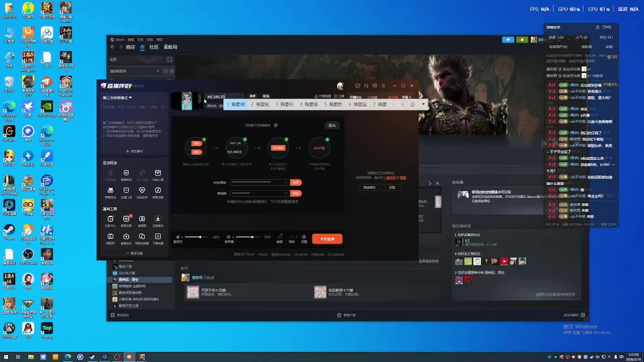Expand 更多功能 in the tools panel
The width and height of the screenshot is (644, 362).
click(134, 253)
